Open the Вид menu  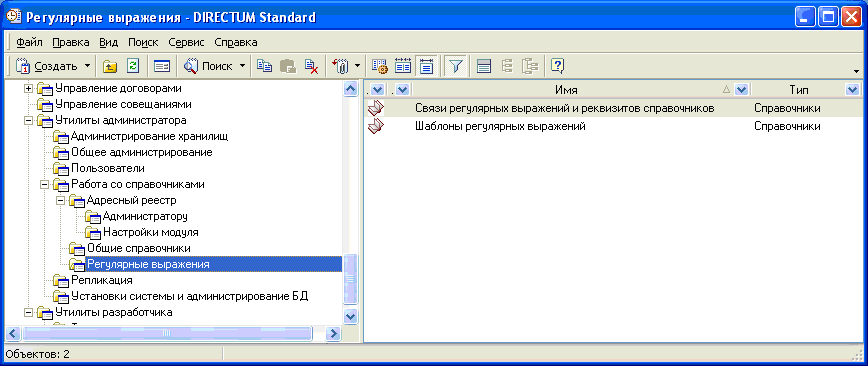(108, 42)
